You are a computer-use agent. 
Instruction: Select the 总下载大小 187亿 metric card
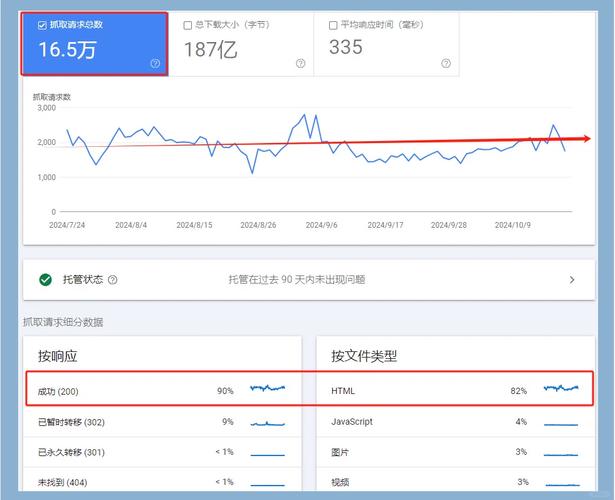241,45
